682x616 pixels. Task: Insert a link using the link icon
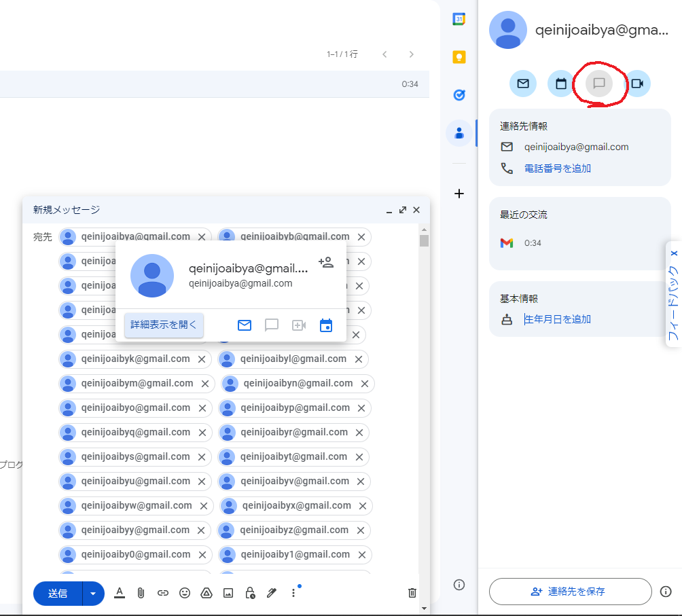(162, 593)
